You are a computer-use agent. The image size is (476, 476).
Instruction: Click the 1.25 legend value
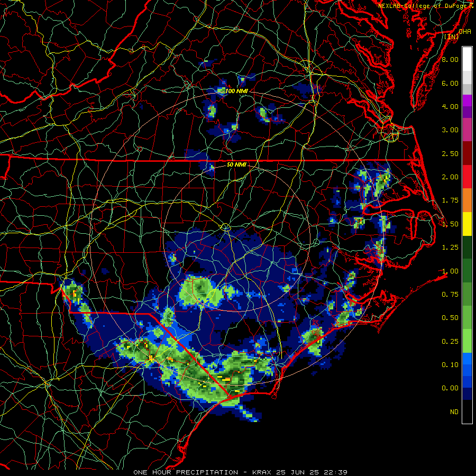(x=450, y=248)
